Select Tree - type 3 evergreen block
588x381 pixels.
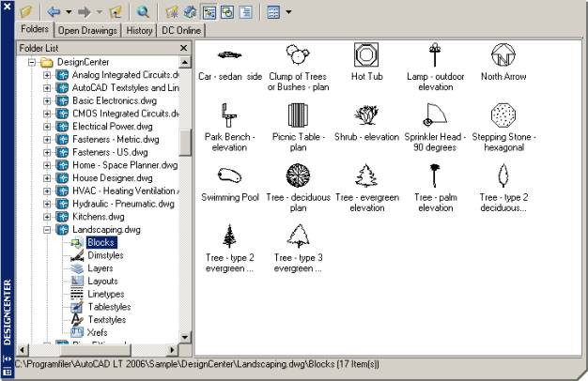click(x=298, y=249)
